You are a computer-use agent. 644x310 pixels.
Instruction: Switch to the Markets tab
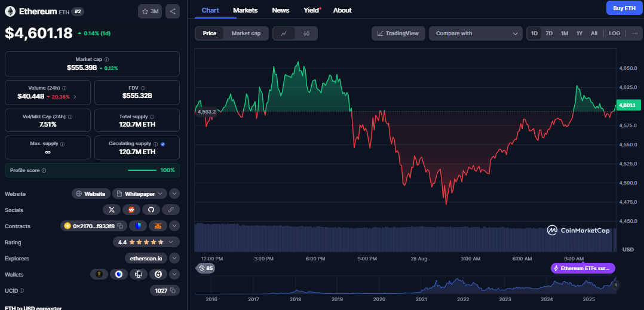coord(245,10)
